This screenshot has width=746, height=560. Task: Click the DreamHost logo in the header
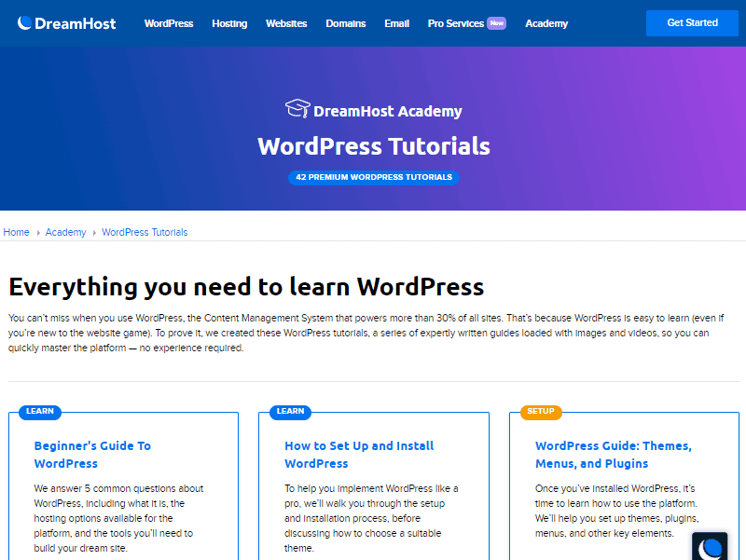click(x=66, y=23)
